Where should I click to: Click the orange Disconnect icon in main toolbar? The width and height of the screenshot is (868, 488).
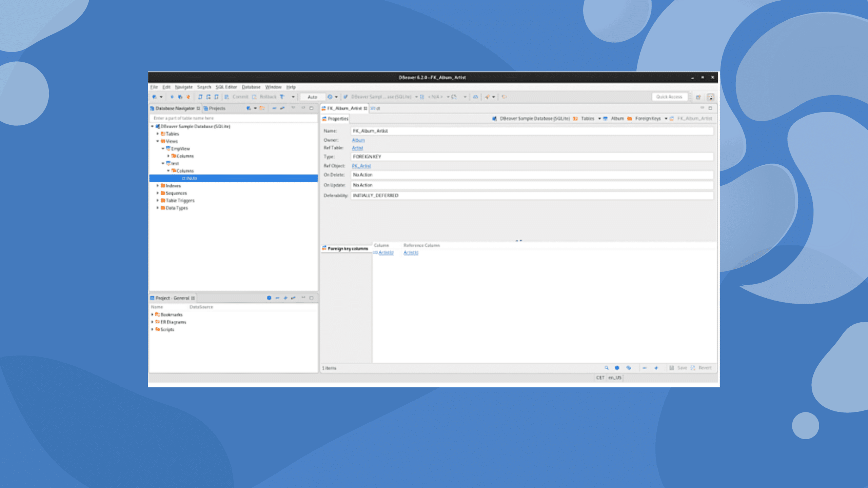188,97
